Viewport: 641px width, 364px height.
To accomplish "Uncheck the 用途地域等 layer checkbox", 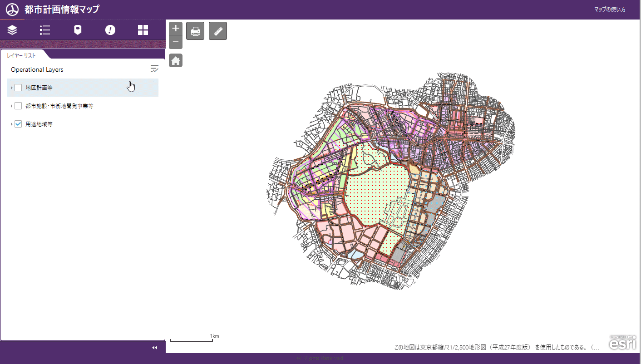I will (x=18, y=124).
